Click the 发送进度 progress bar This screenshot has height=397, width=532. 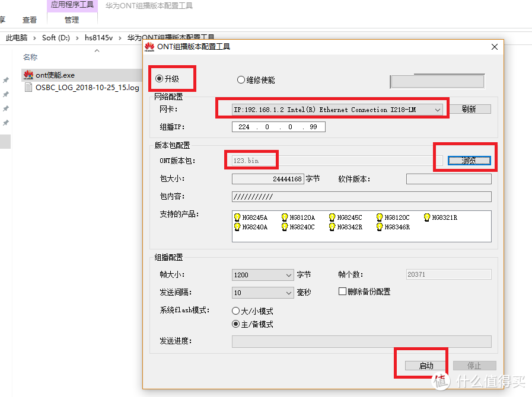pyautogui.click(x=361, y=341)
